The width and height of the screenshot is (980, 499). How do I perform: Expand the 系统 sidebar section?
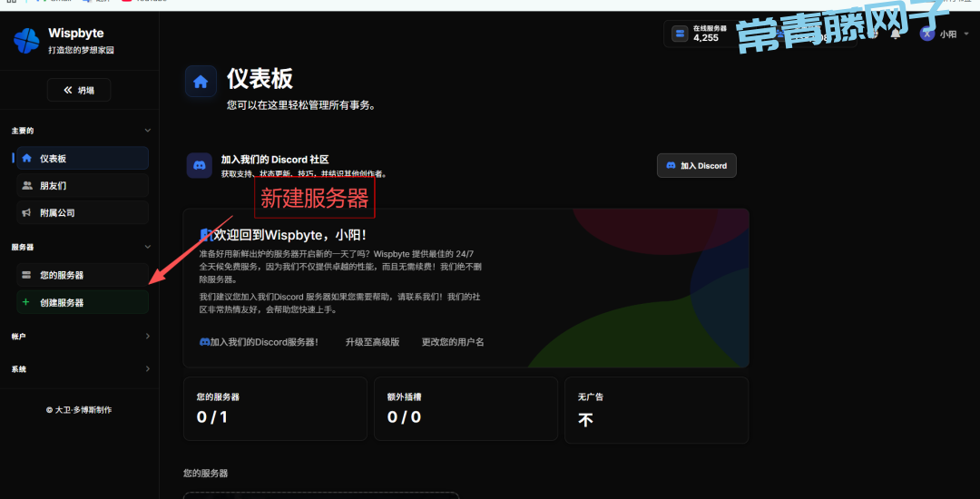tap(148, 369)
